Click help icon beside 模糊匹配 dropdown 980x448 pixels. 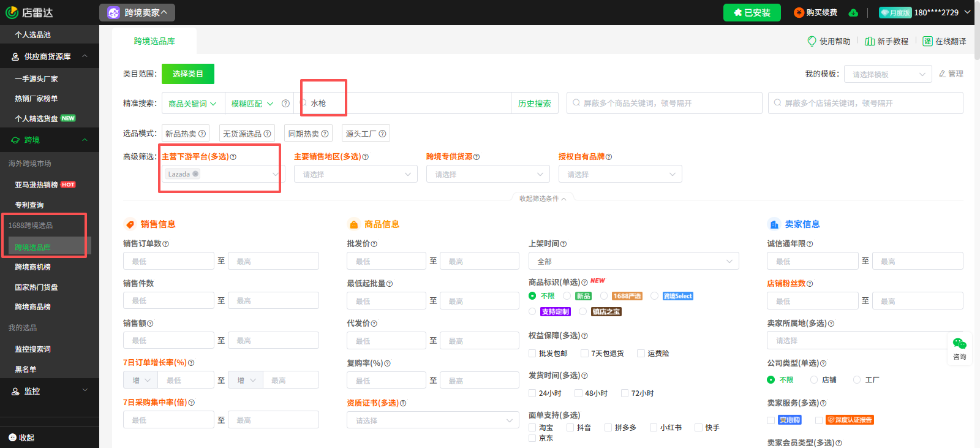pos(285,104)
